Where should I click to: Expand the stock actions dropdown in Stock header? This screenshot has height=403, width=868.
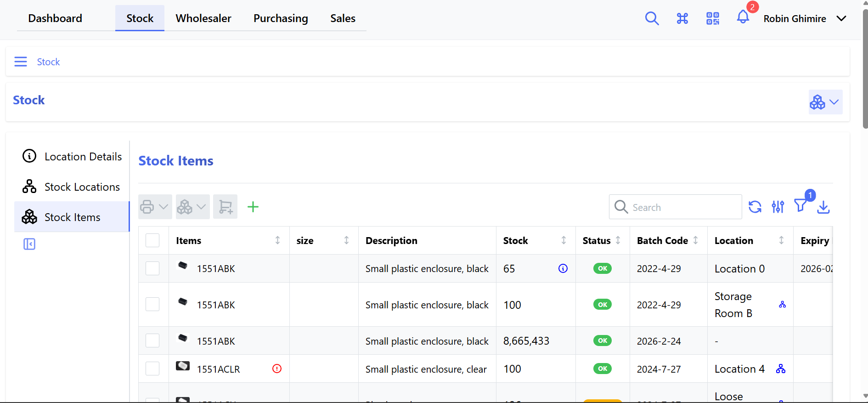[825, 102]
